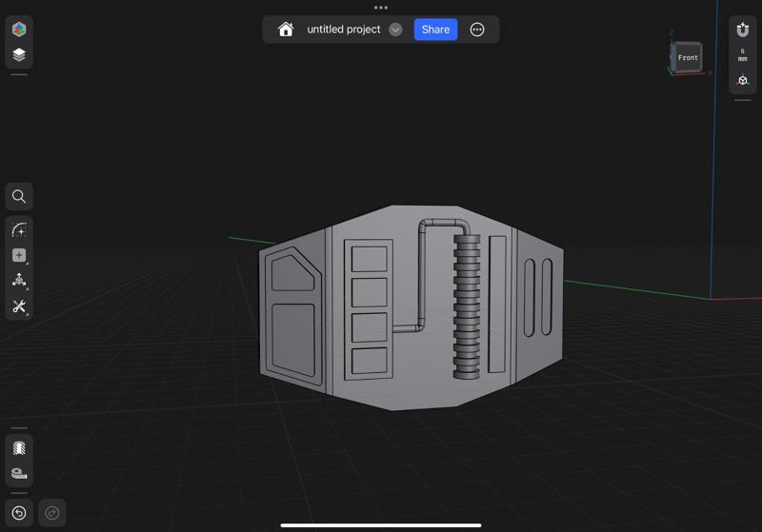Expand the project name dropdown arrow

click(395, 30)
